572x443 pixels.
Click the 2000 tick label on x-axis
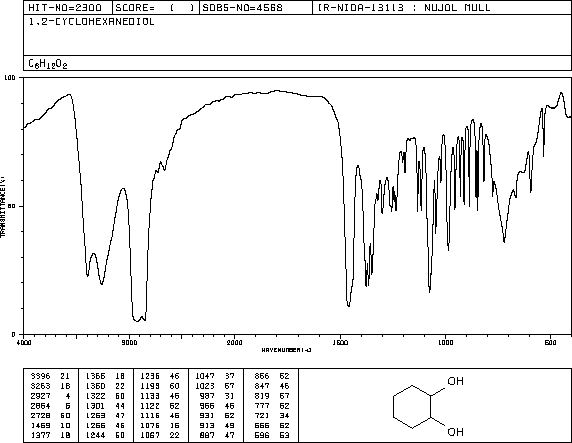coord(234,342)
